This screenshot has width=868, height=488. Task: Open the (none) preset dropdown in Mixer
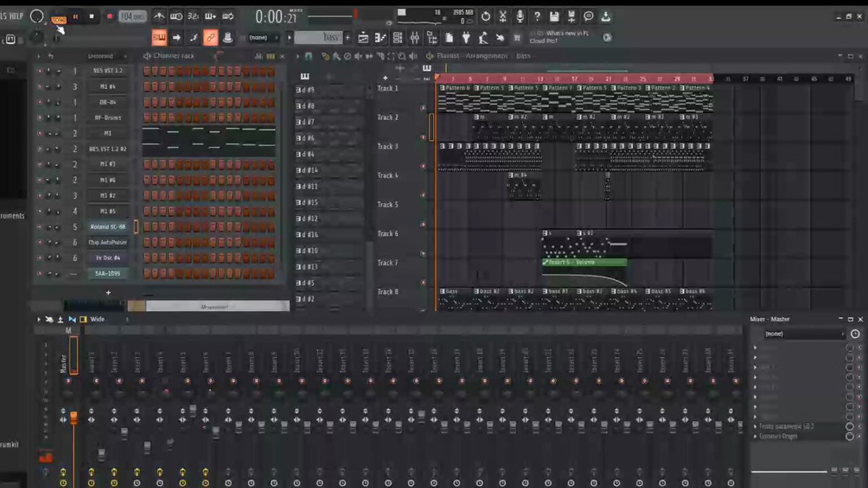[805, 334]
